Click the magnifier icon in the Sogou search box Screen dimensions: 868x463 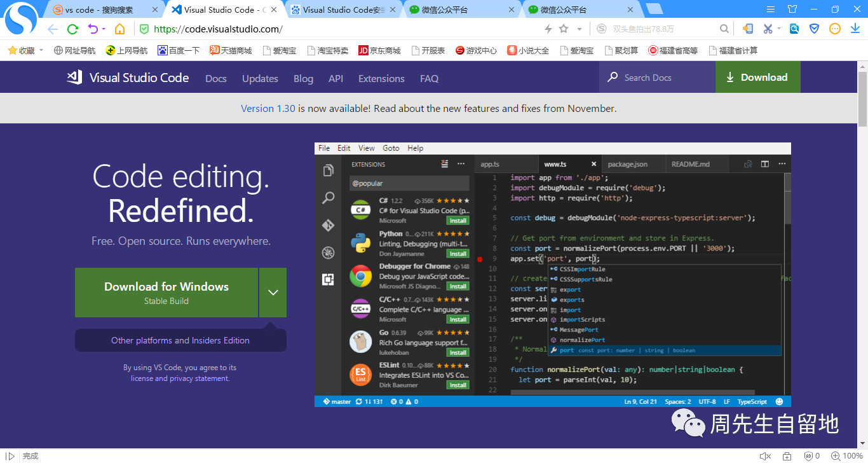click(x=724, y=29)
